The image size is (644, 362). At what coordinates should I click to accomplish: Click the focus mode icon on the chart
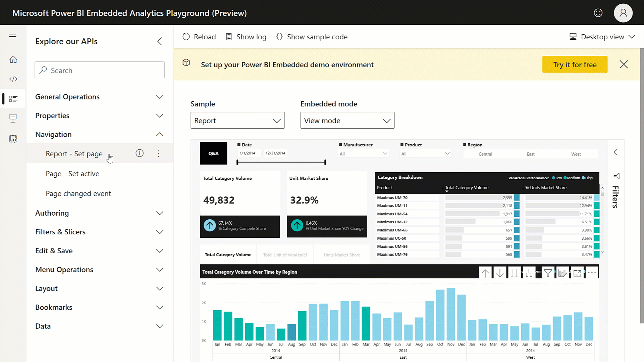tap(577, 272)
